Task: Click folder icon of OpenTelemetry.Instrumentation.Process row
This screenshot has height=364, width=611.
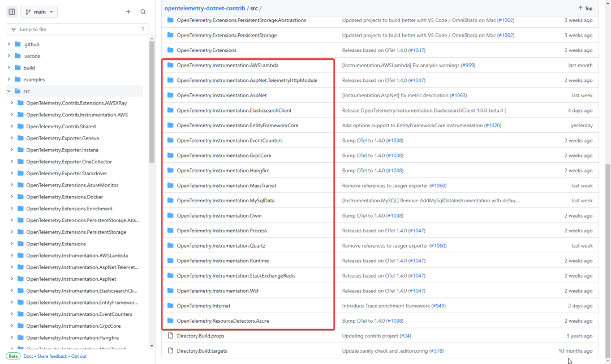Action: [170, 231]
